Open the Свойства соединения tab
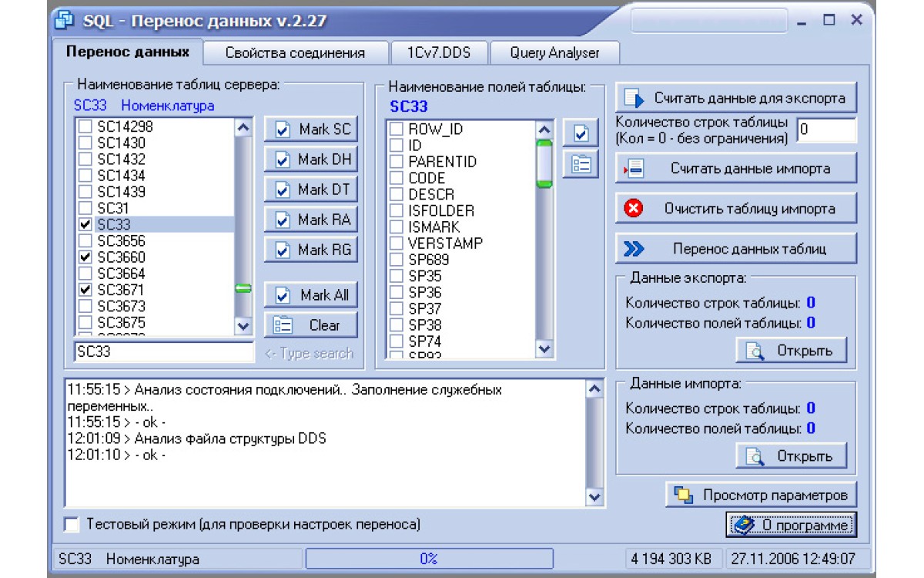This screenshot has width=924, height=578. [x=295, y=52]
